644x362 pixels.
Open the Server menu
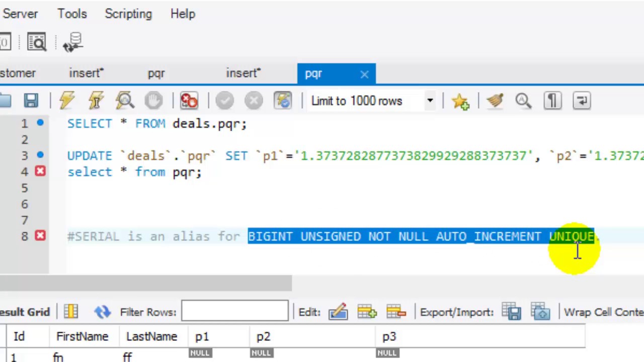point(20,14)
